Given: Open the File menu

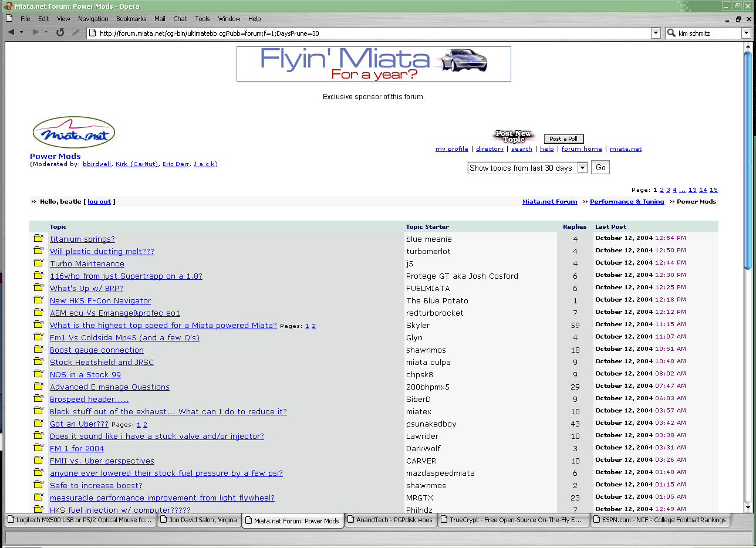Looking at the screenshot, I should coord(25,19).
